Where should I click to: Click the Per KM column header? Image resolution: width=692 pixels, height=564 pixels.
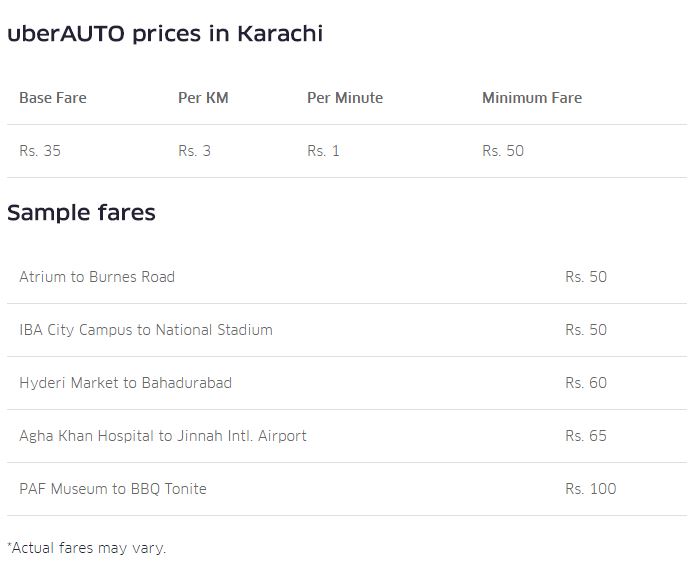[x=203, y=98]
